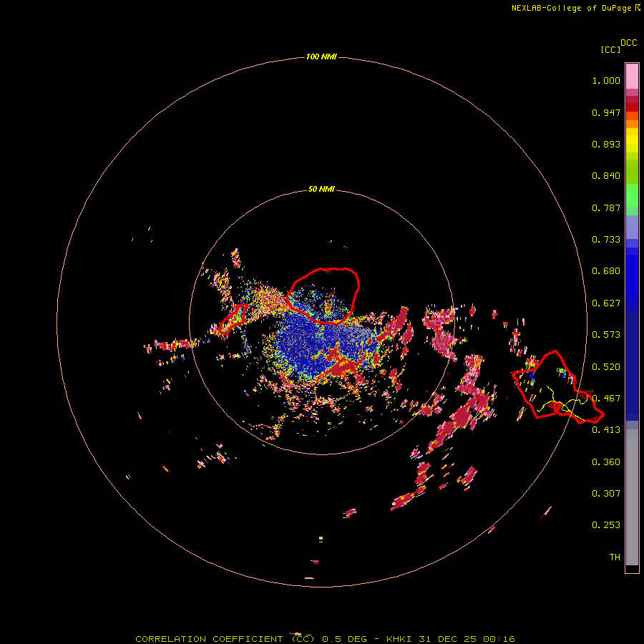Click the 0.627 value on the color scale
This screenshot has width=644, height=644.
pos(606,303)
